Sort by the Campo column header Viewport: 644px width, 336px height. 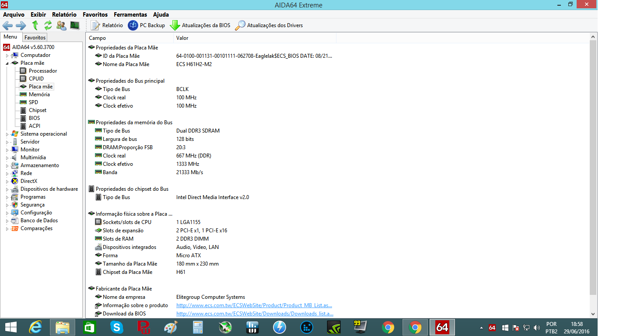click(x=129, y=38)
